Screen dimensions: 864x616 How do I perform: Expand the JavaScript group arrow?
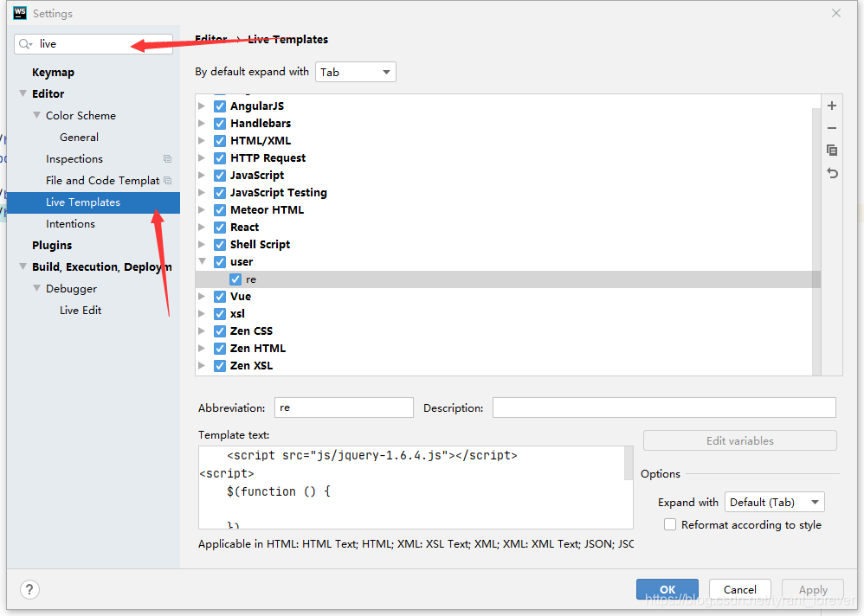point(202,175)
